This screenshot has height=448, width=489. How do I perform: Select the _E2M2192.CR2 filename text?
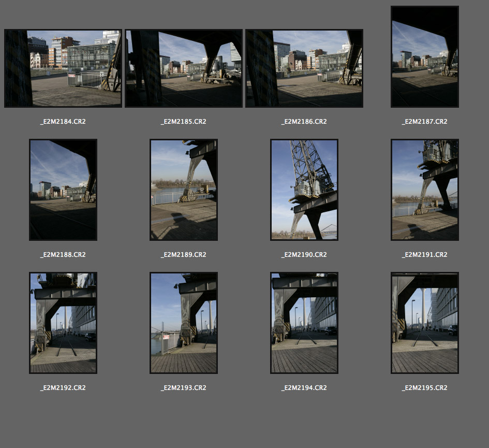coord(63,388)
